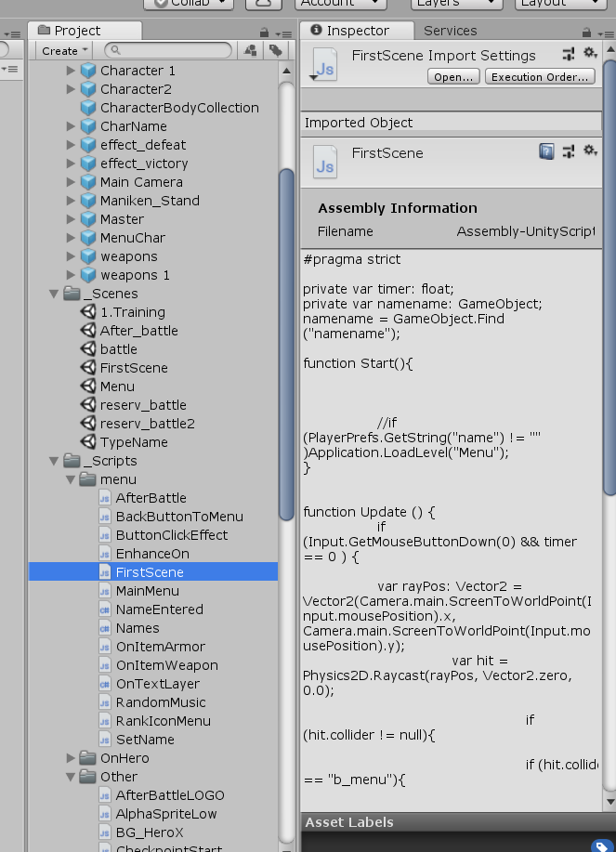
Task: Click the Execution Order... button
Action: tap(540, 76)
